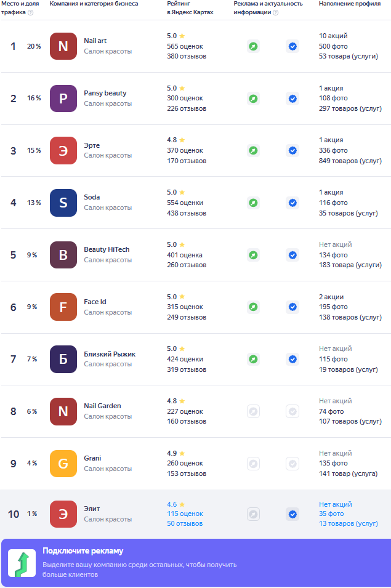The width and height of the screenshot is (391, 588).
Task: Click the green advertising icon in Эрте row
Action: tap(254, 150)
